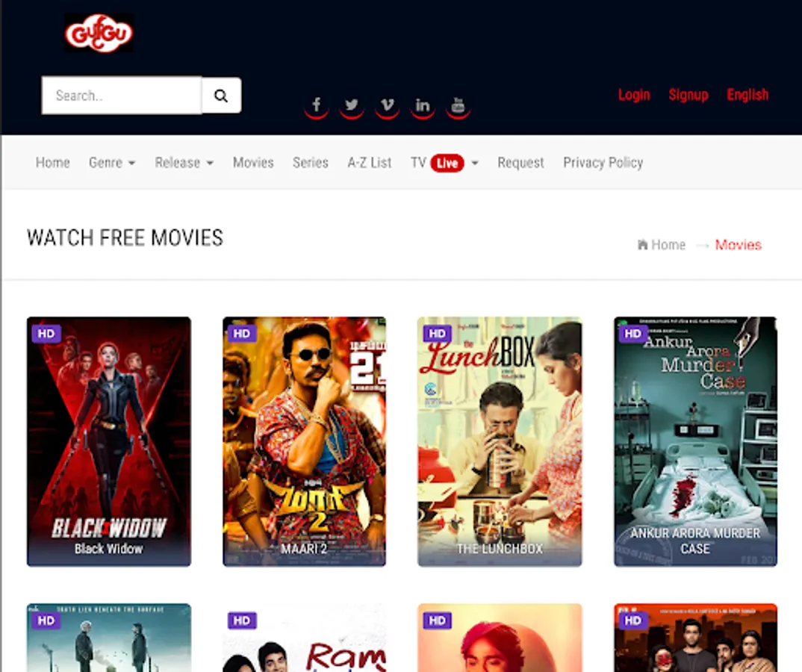Open the YouTube social icon
Image resolution: width=802 pixels, height=672 pixels.
pyautogui.click(x=458, y=105)
